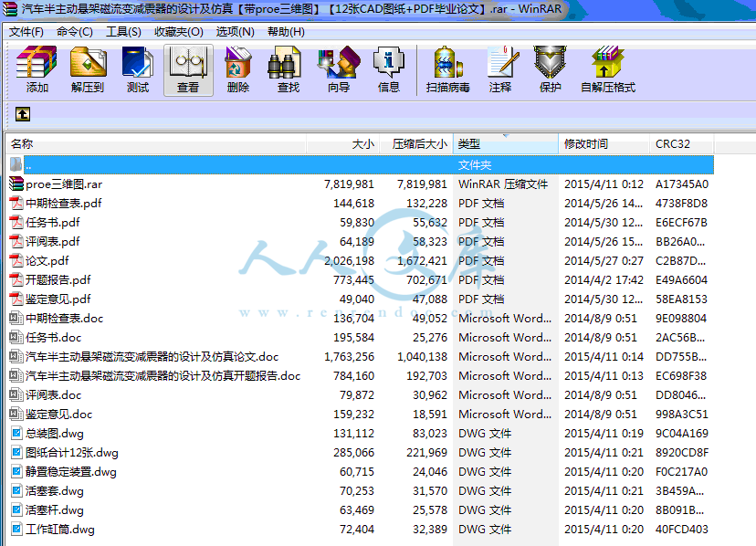Screen dimensions: 756x546
Task: Click the Extract To (解压到) icon
Action: [88, 69]
